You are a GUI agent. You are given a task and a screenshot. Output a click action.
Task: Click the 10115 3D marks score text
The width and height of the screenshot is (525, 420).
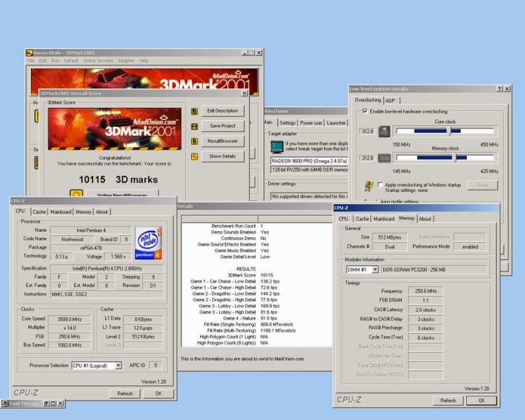point(118,179)
